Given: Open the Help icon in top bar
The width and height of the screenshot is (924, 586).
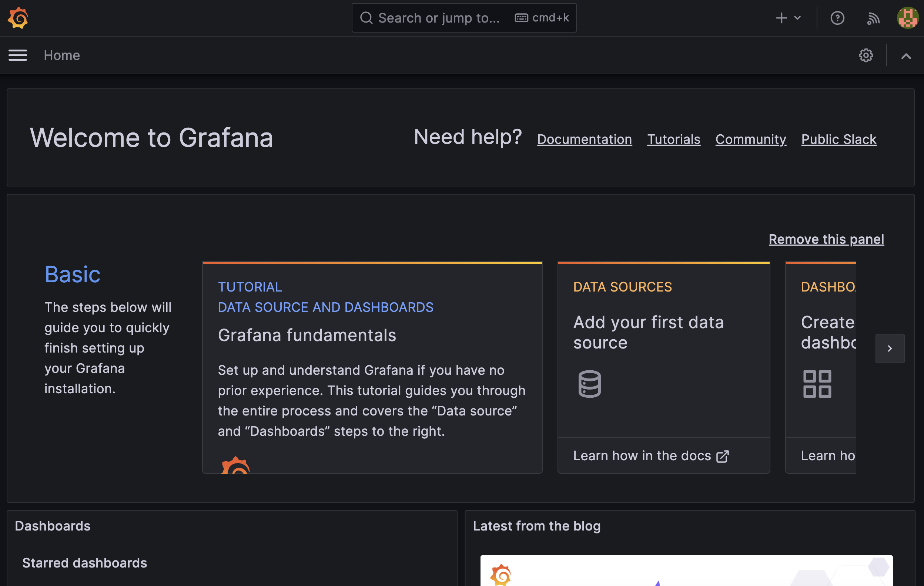Looking at the screenshot, I should [838, 18].
